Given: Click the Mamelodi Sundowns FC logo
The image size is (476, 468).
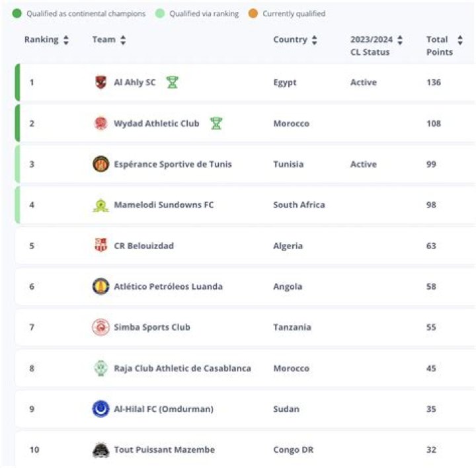Looking at the screenshot, I should [x=100, y=205].
